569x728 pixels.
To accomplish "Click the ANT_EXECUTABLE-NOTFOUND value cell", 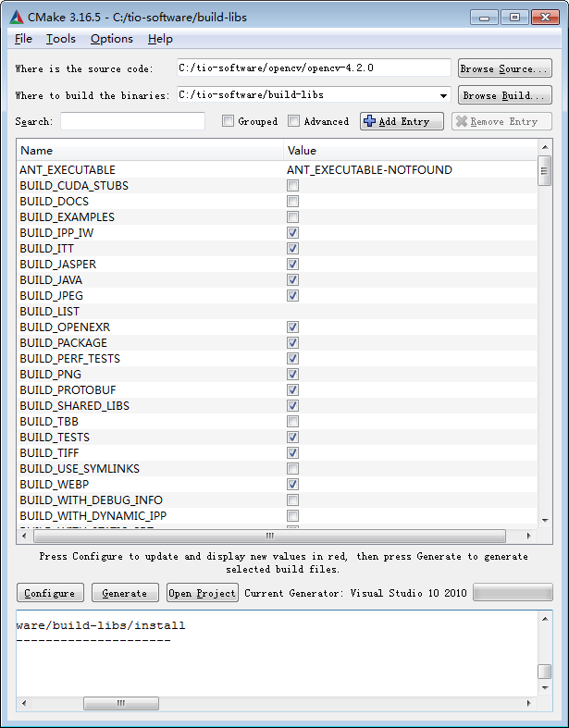I will 369,170.
